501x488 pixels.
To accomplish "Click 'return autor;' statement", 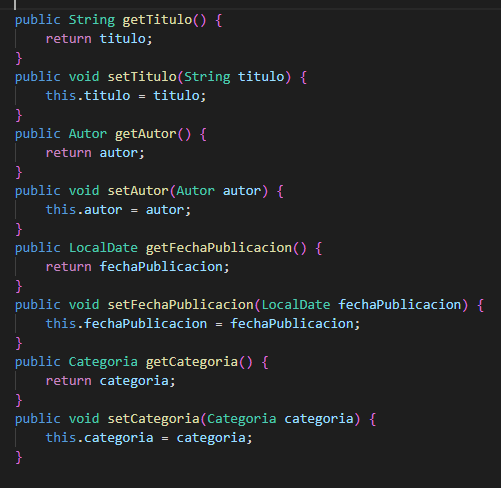I will tap(95, 153).
